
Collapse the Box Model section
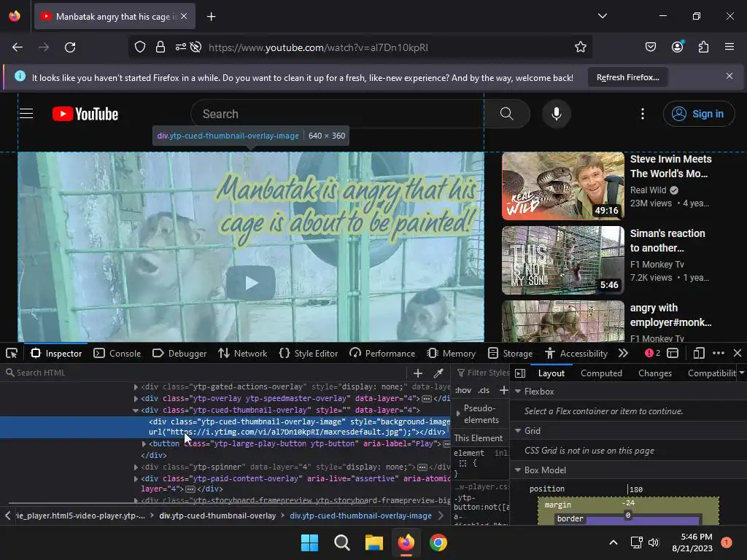[519, 470]
